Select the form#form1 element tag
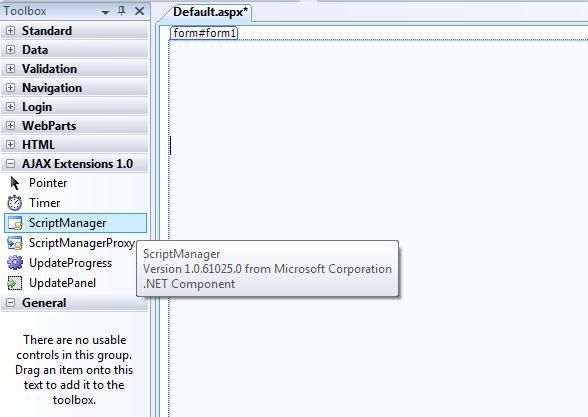The height and width of the screenshot is (417, 588). (x=204, y=33)
